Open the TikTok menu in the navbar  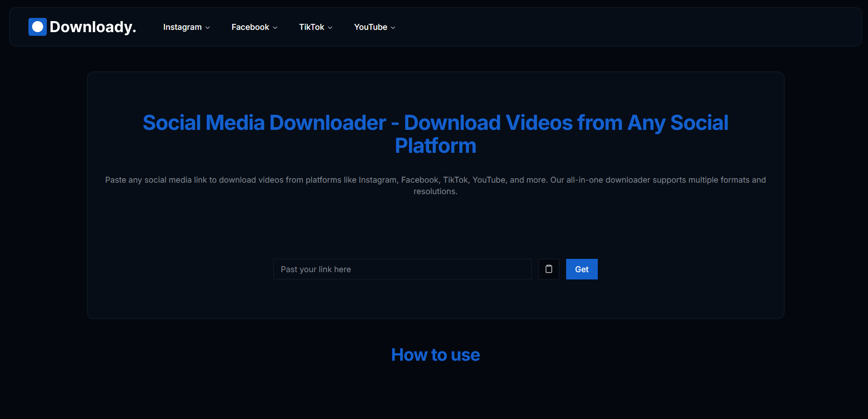[x=312, y=27]
